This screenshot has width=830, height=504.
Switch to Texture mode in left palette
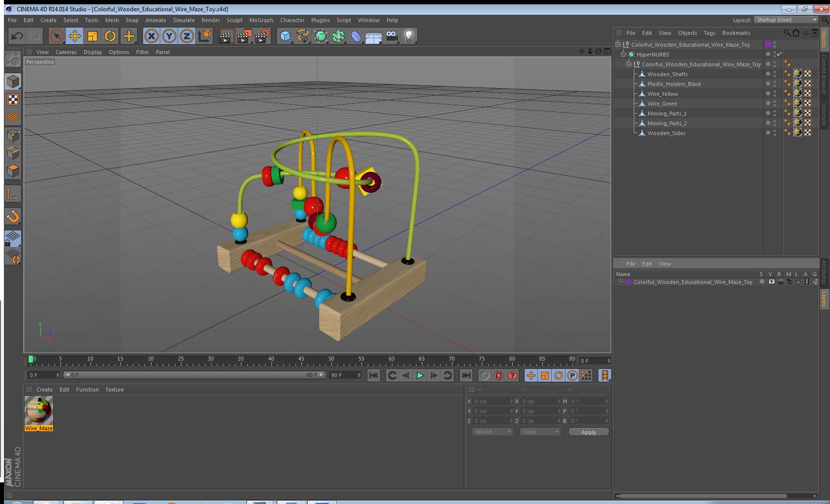tap(13, 100)
